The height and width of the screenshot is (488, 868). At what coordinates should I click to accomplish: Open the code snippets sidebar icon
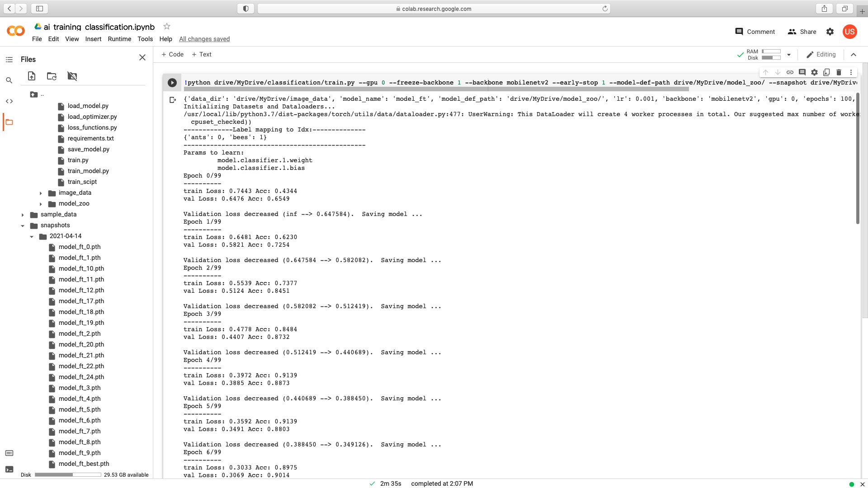(x=9, y=101)
